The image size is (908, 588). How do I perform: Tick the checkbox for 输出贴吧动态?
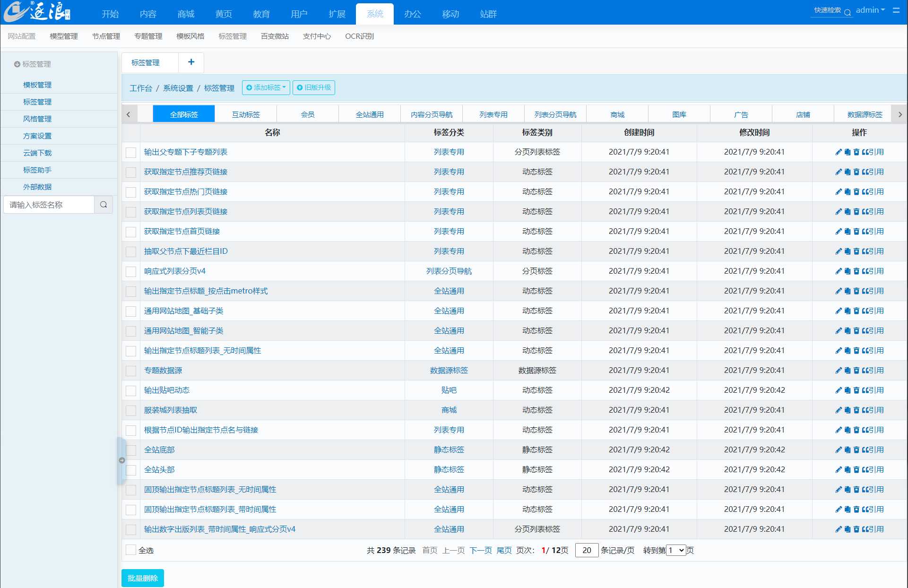click(131, 390)
